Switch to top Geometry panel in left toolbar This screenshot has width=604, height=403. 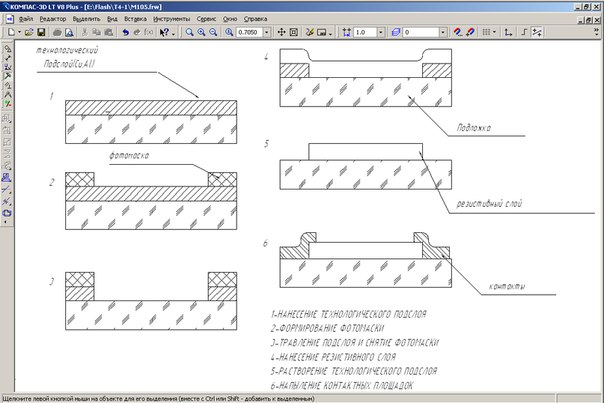pyautogui.click(x=7, y=49)
